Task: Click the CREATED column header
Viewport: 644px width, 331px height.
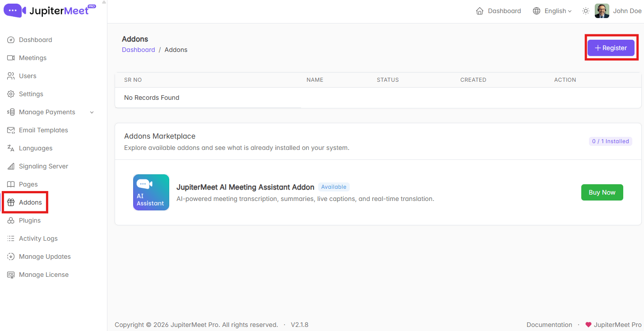Action: tap(473, 80)
